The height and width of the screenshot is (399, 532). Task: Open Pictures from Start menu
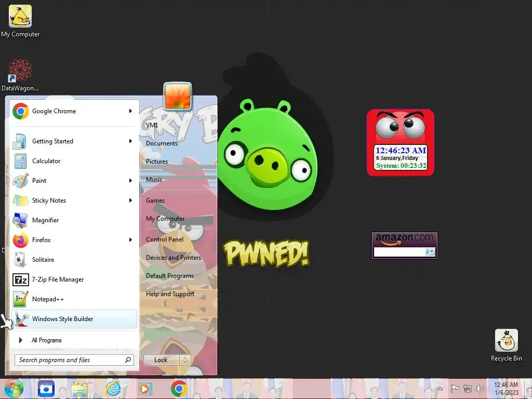[x=157, y=162]
